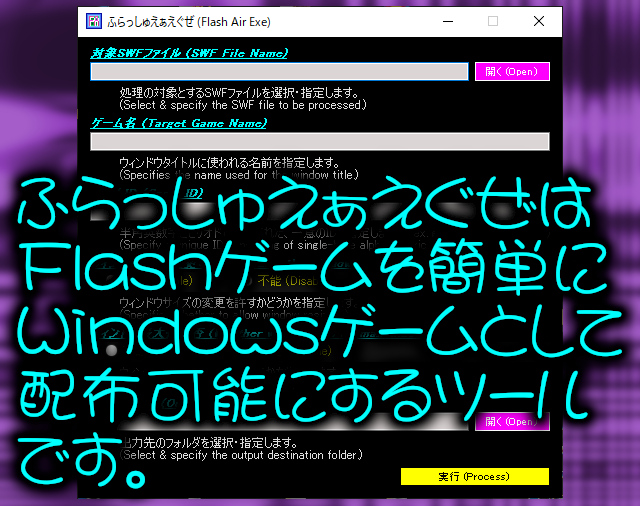Image resolution: width=640 pixels, height=506 pixels.
Task: Click the SWF file name input field
Action: [279, 72]
